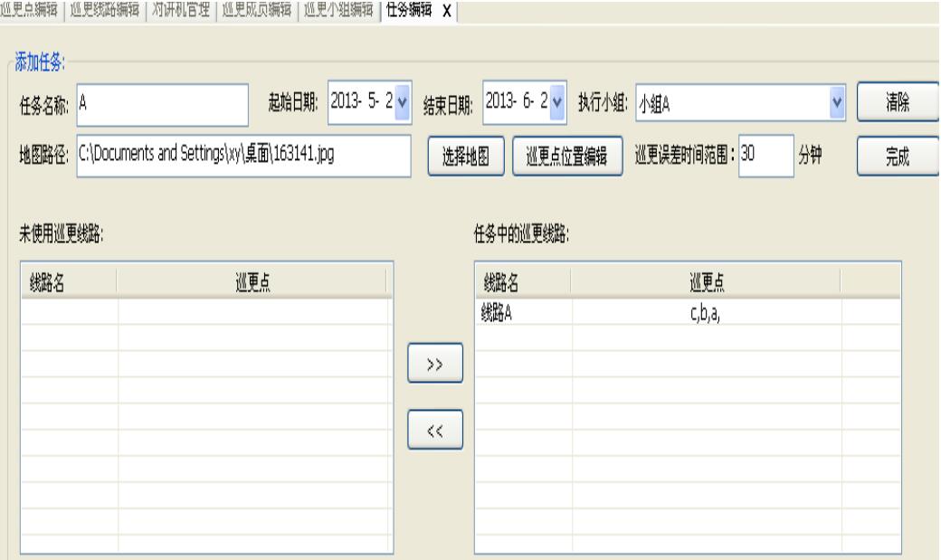Click the 地图路径 file path field
The height and width of the screenshot is (560, 941).
[243, 156]
